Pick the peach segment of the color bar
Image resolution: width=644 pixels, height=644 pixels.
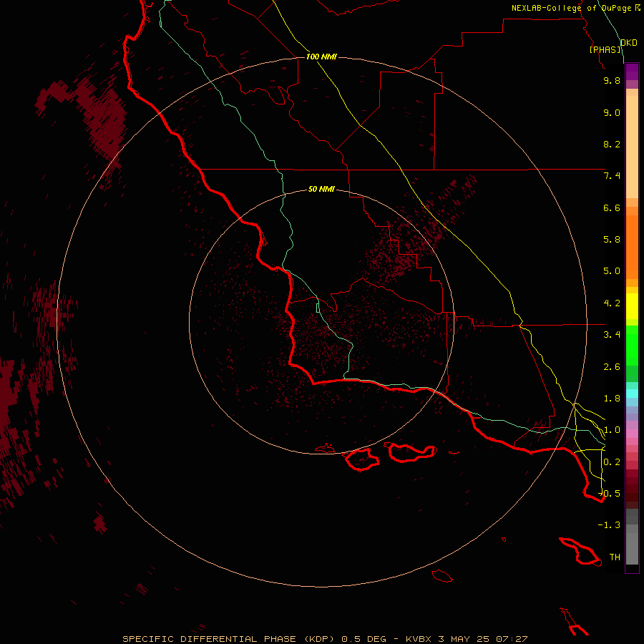632,147
